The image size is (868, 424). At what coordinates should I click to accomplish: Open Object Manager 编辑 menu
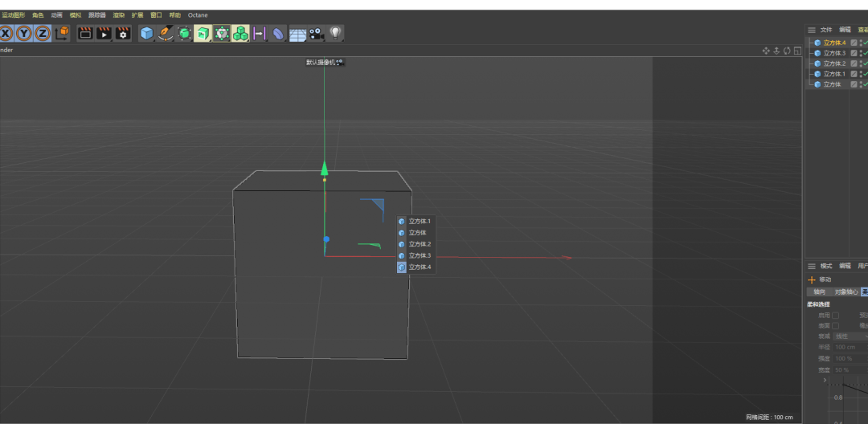[x=845, y=30]
